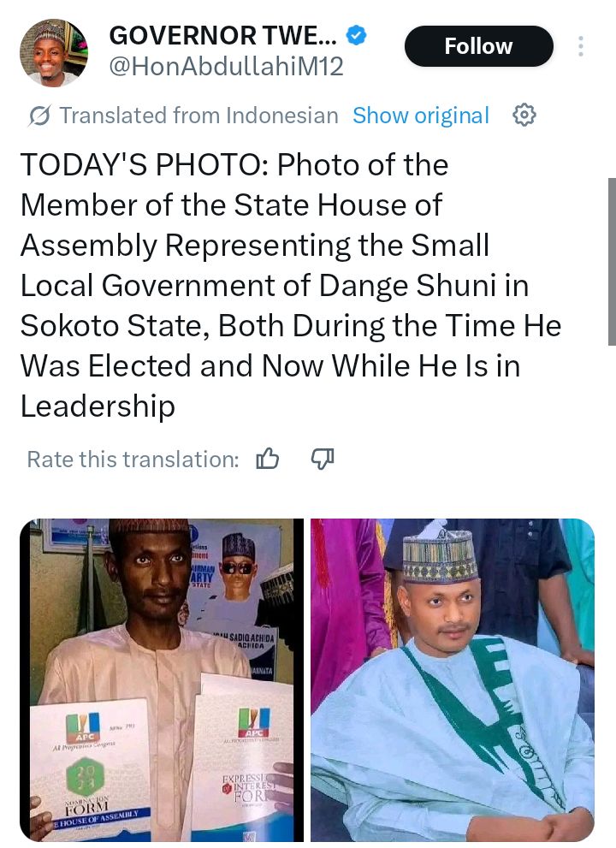Open the @HonAbdullahiM12 handle

coord(226,67)
